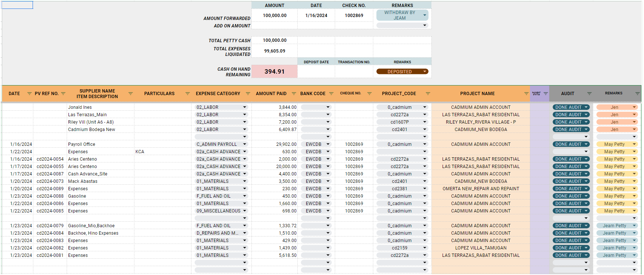The height and width of the screenshot is (275, 644).
Task: Select the amount paid 29,902.00 cell
Action: click(x=274, y=144)
